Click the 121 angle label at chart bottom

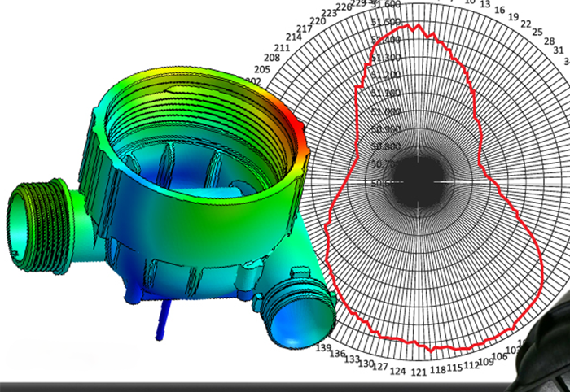pos(419,372)
